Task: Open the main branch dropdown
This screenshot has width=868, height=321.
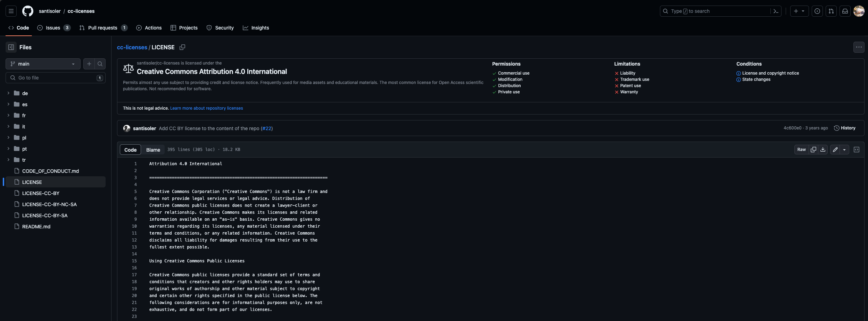Action: 43,64
